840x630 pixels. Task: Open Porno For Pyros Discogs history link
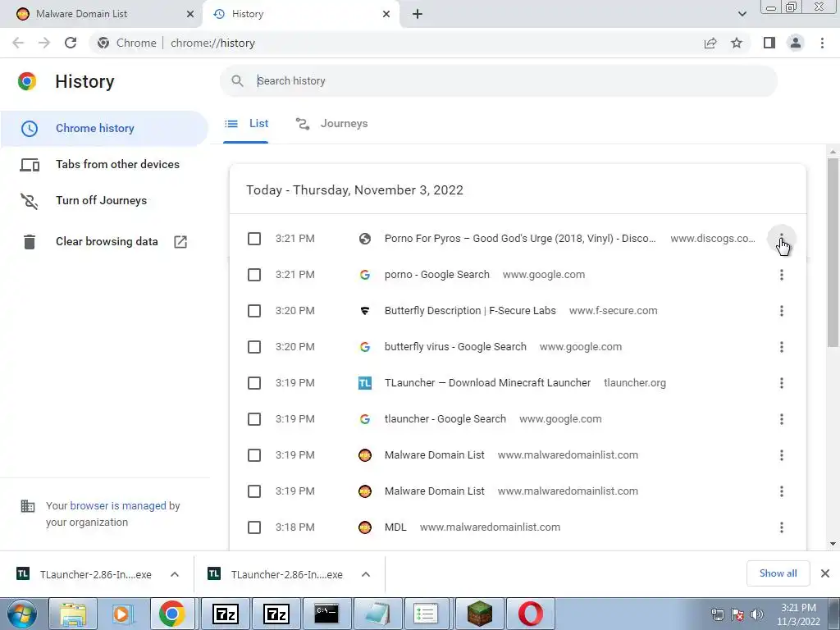519,239
